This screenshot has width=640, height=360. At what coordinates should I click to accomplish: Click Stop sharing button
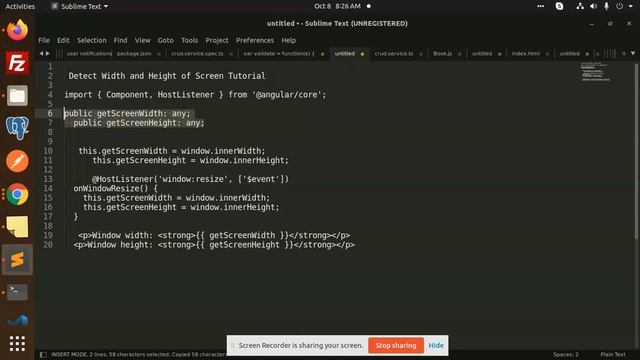click(396, 345)
